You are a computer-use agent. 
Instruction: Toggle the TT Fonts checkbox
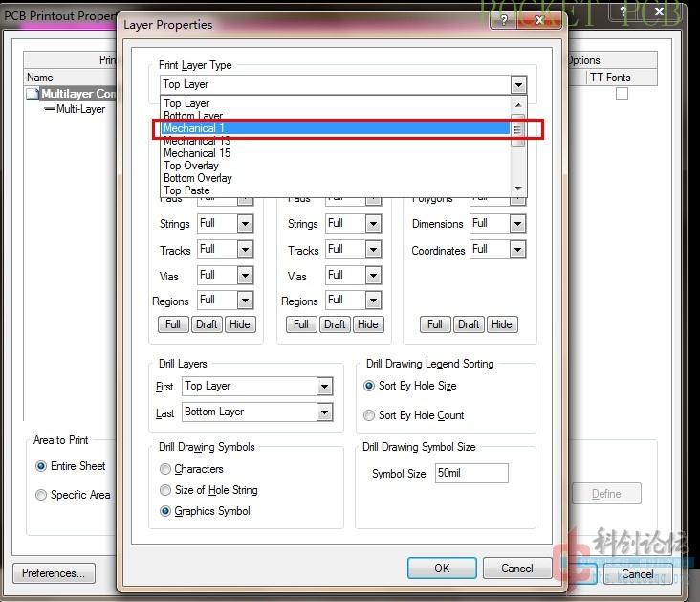coord(622,94)
